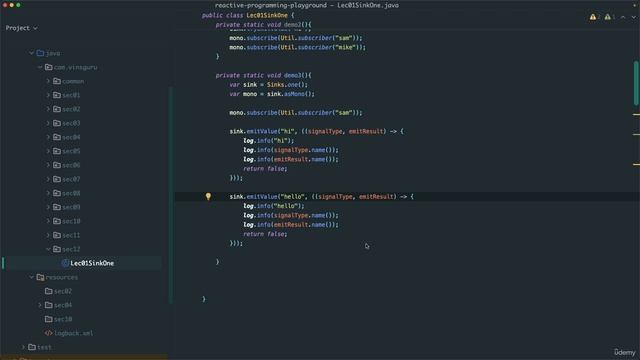This screenshot has width=640, height=360.
Task: Click the sticky 'private static void demo2()' line
Action: coord(263,24)
